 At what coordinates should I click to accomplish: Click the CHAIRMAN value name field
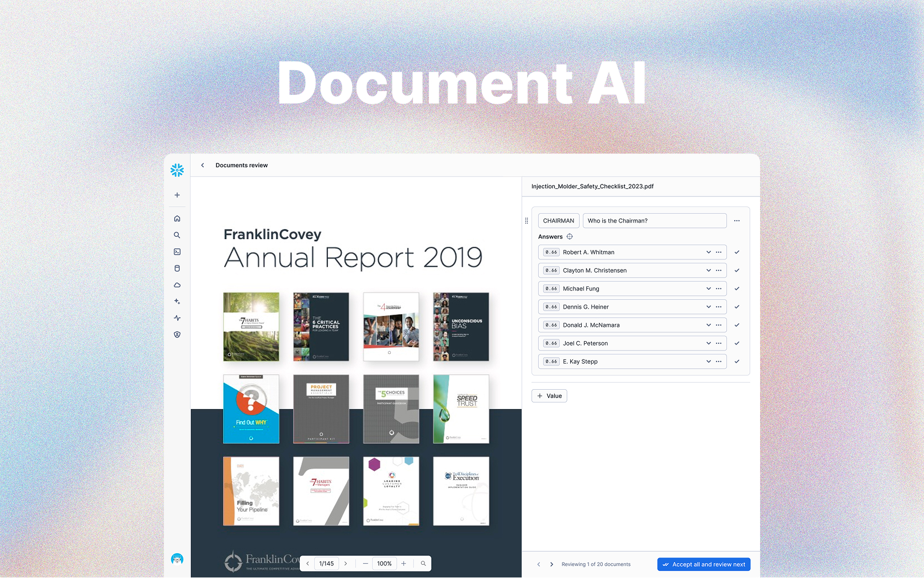tap(559, 221)
